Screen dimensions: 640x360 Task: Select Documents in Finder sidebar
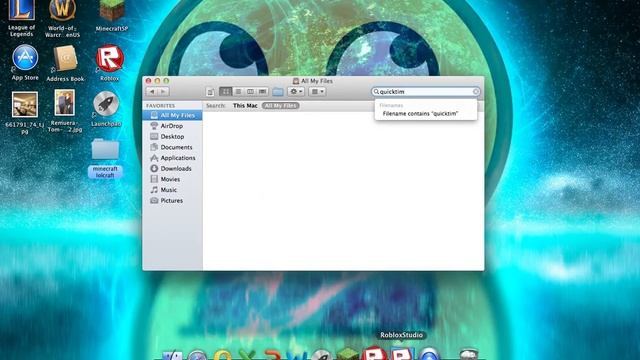172,147
